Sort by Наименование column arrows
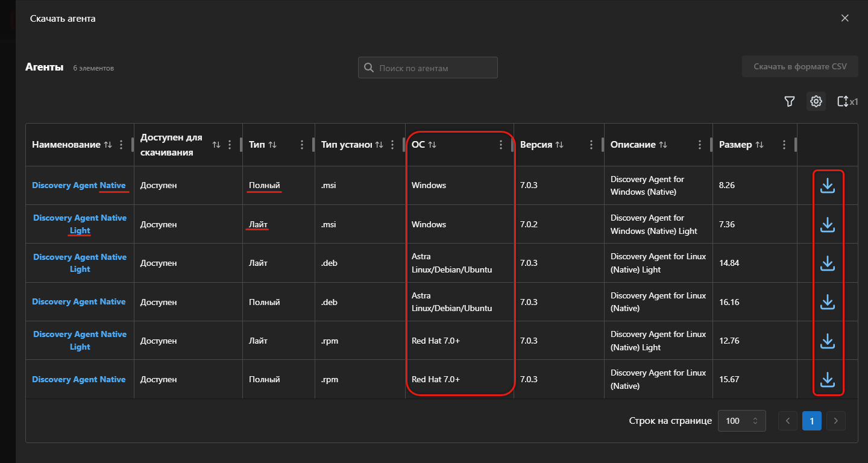868x463 pixels. [108, 145]
